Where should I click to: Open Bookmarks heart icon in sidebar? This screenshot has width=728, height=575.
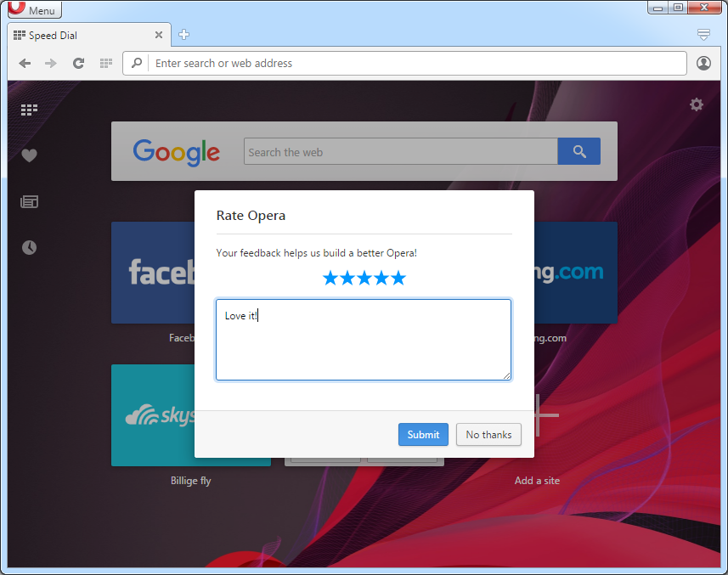tap(30, 155)
